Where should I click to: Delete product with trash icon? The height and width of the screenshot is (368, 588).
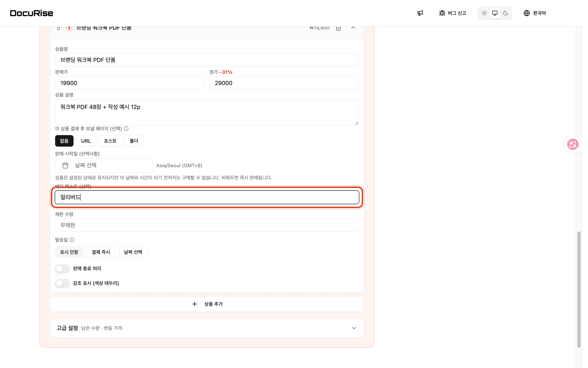pyautogui.click(x=339, y=28)
